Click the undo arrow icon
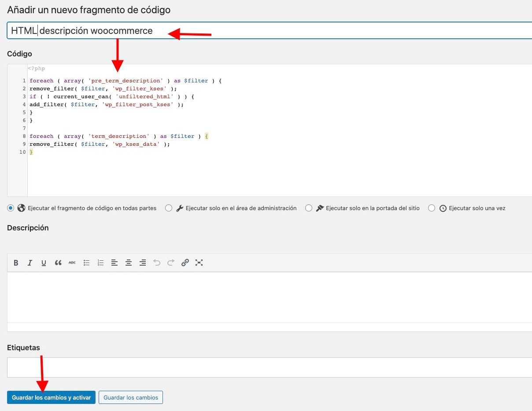The height and width of the screenshot is (411, 532). [157, 263]
